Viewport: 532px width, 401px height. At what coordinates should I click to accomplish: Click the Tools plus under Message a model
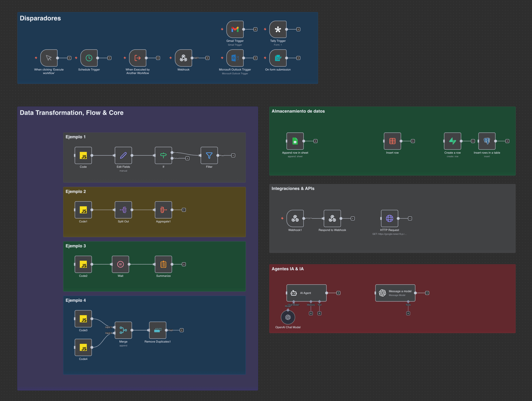tap(408, 313)
